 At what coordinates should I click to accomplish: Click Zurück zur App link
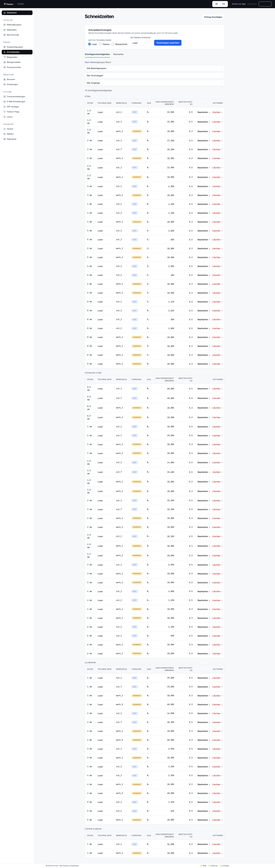(238, 4)
